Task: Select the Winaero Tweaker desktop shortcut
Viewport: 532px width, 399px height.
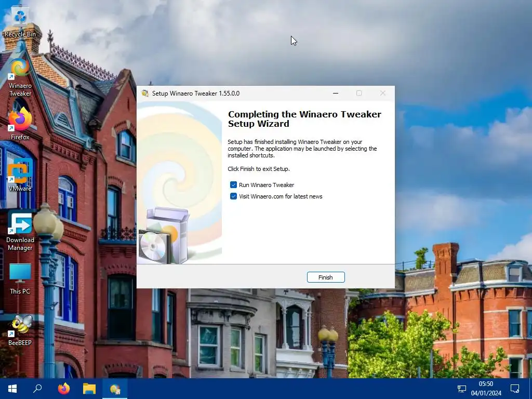Action: pyautogui.click(x=20, y=77)
